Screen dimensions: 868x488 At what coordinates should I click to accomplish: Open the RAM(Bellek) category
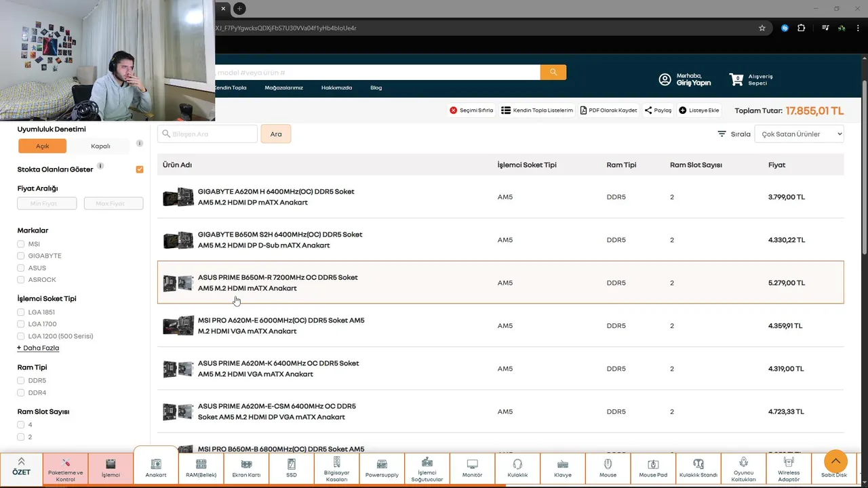(x=201, y=469)
